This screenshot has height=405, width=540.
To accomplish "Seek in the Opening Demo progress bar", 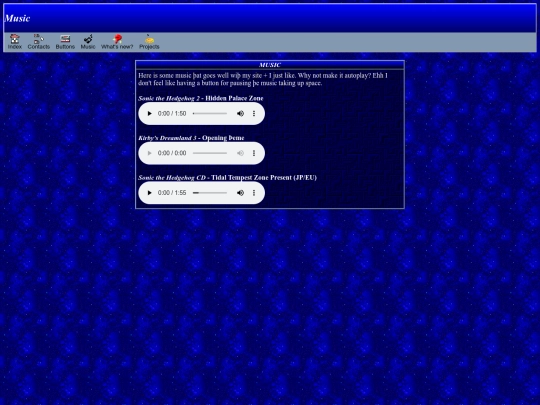I will [x=210, y=153].
